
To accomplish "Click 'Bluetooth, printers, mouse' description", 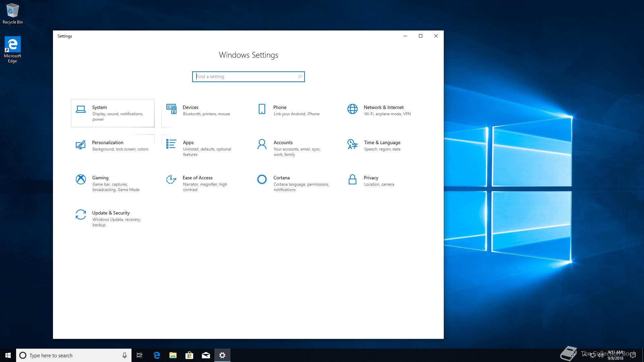I will pos(206,114).
